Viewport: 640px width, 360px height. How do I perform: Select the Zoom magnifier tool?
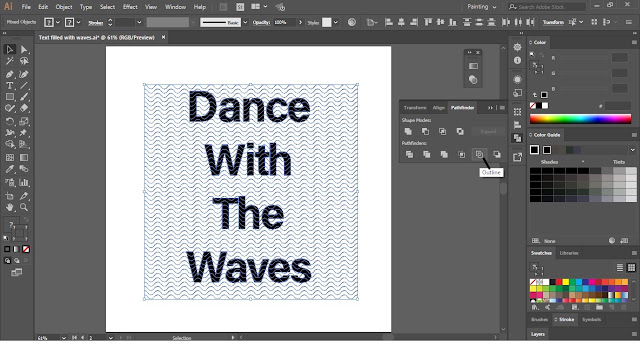(24, 207)
